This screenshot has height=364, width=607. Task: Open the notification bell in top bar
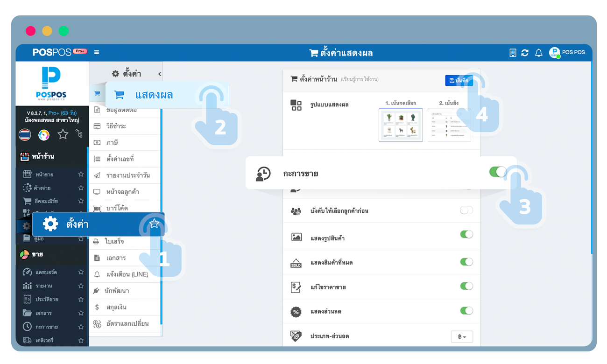point(538,53)
